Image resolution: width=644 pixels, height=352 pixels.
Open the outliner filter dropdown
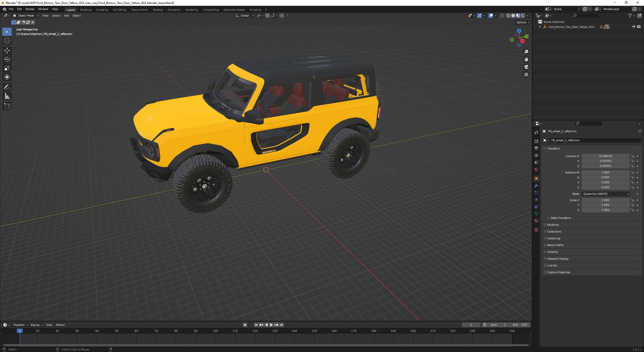[631, 16]
